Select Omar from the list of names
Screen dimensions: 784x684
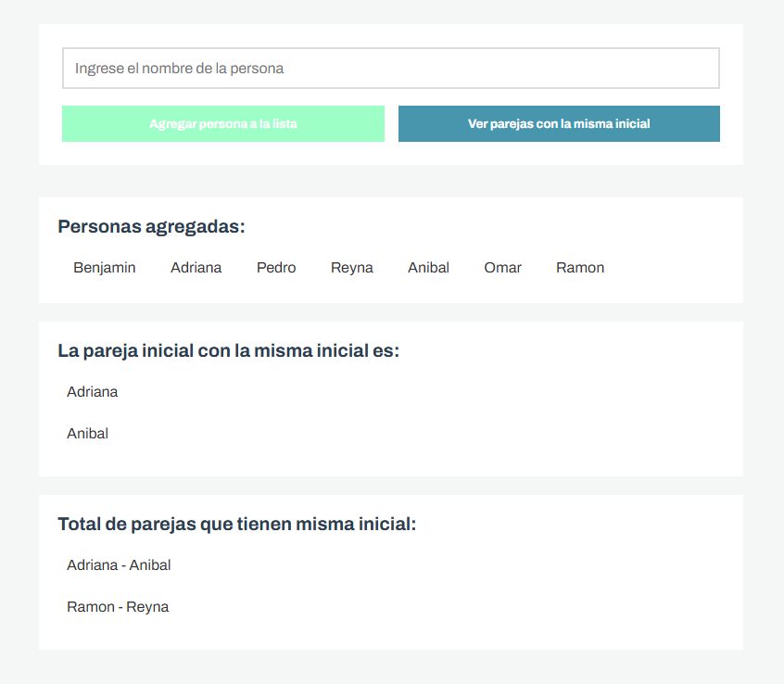502,268
